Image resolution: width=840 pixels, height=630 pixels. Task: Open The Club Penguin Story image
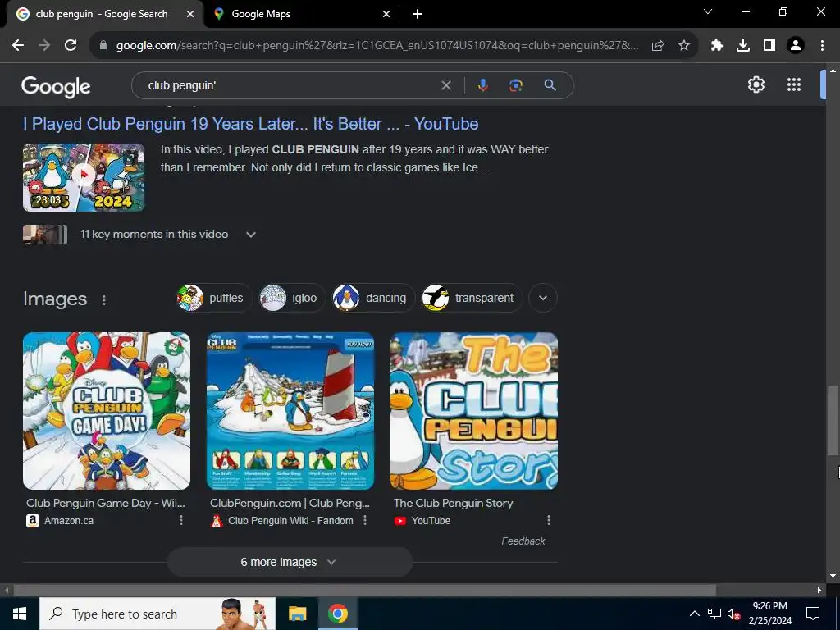click(474, 411)
